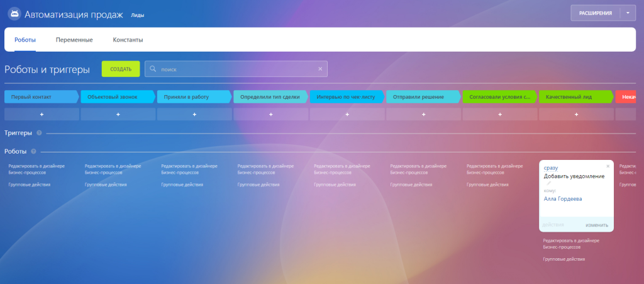Screen dimensions: 644x284
Task: Clear the search field with X icon
Action: click(319, 69)
